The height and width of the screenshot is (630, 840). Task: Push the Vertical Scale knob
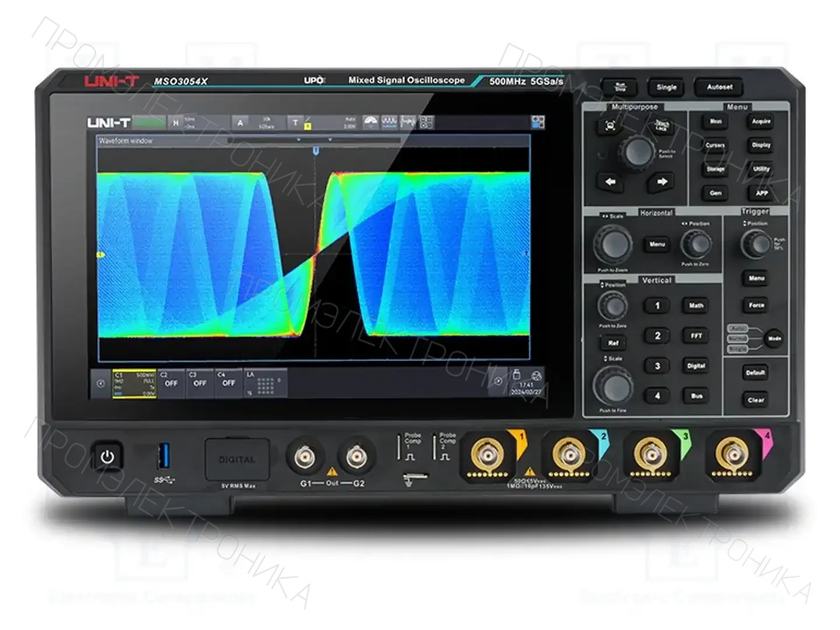pos(613,386)
